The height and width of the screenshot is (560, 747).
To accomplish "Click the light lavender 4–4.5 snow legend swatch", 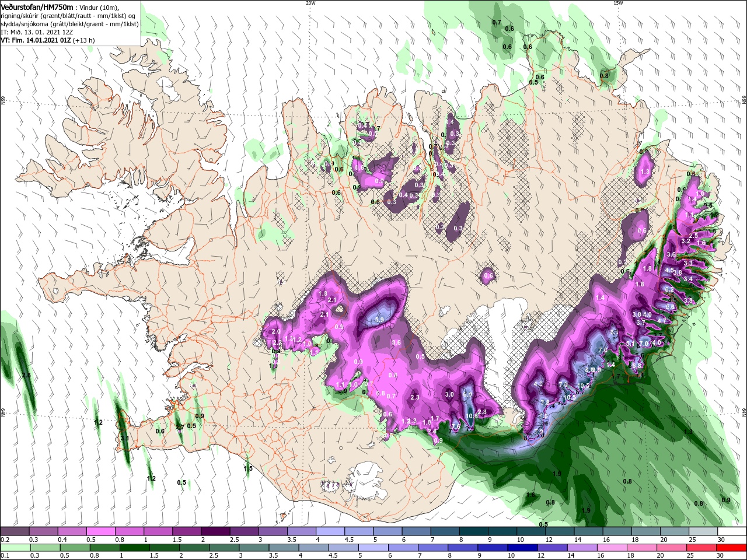I will click(x=330, y=531).
